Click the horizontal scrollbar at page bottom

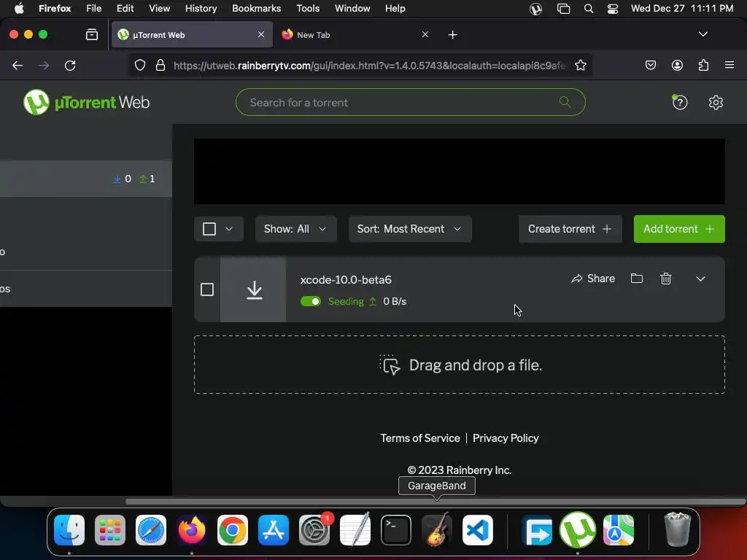[436, 502]
